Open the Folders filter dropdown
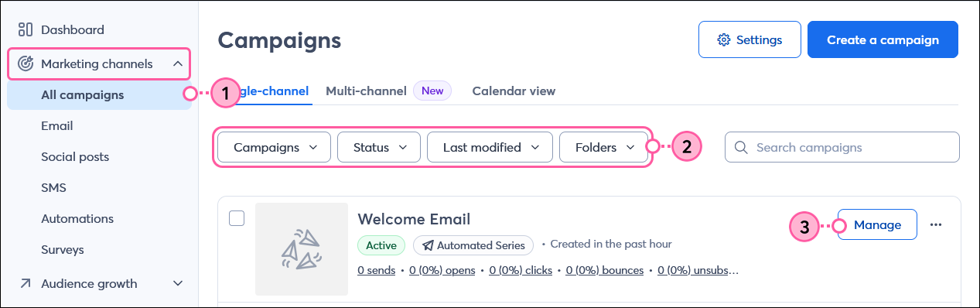The image size is (980, 308). coord(603,147)
